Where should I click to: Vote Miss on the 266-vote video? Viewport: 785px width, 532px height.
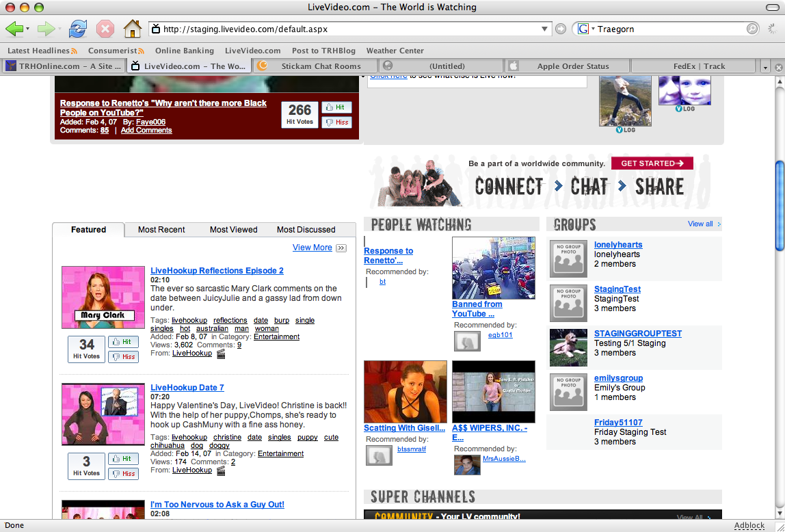(336, 122)
